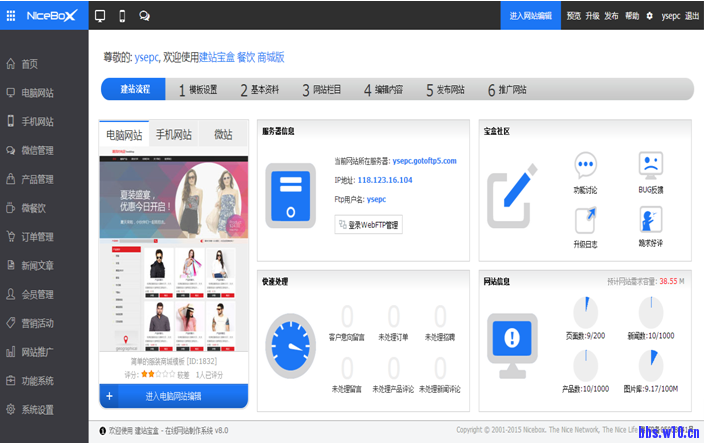Click the mobile phone icon in top bar

[122, 16]
